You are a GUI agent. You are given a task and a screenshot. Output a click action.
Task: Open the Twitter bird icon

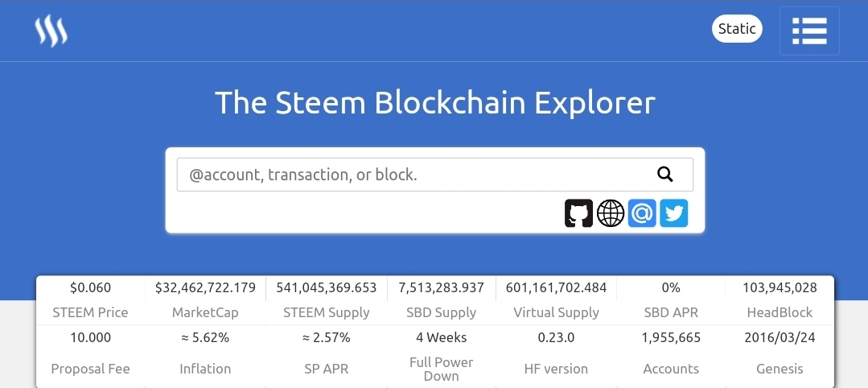coord(674,213)
